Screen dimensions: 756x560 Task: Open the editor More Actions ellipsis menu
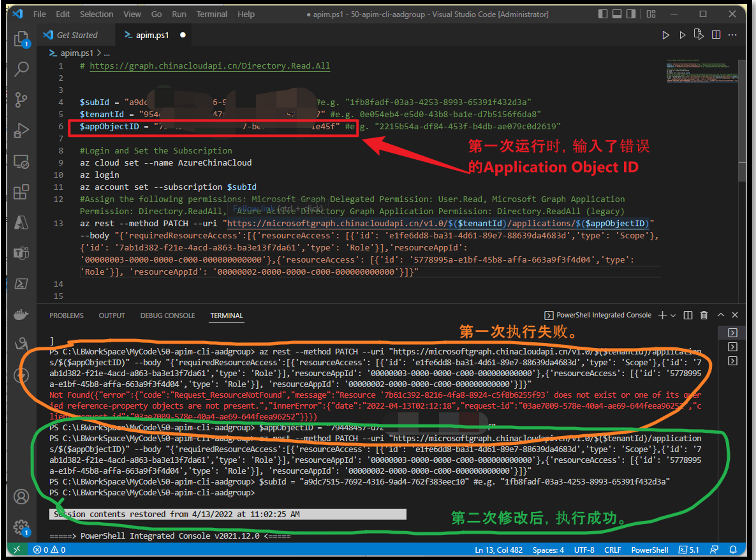[x=732, y=35]
